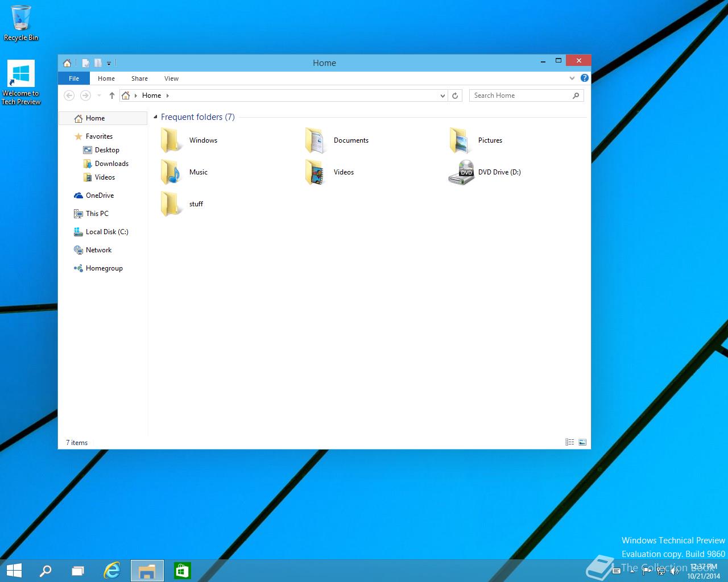This screenshot has height=582, width=728.
Task: Open address bar history dropdown
Action: tap(442, 95)
